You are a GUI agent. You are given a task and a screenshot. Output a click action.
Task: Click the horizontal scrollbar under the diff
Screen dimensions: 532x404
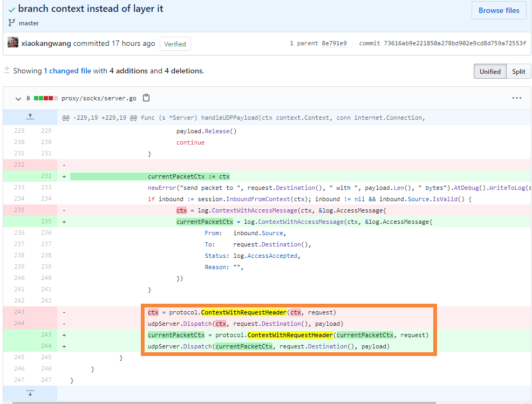pyautogui.click(x=224, y=402)
